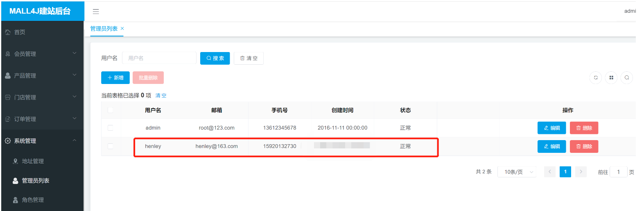Open the 首页 home icon in sidebar
The width and height of the screenshot is (644, 211).
(8, 32)
